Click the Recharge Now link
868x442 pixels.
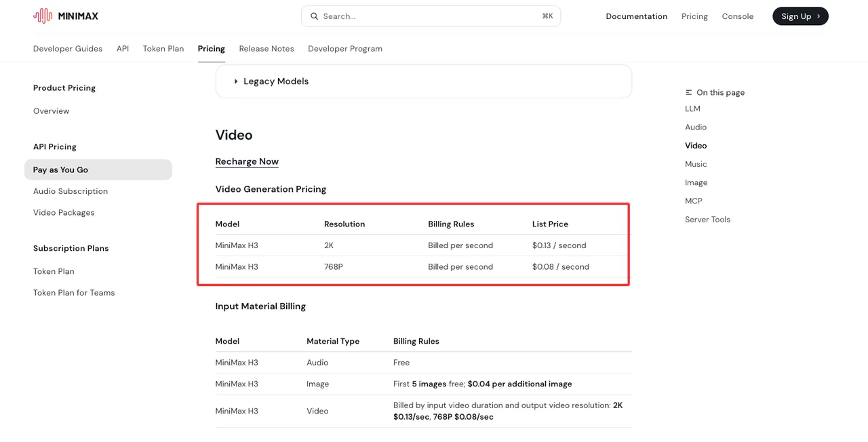247,161
